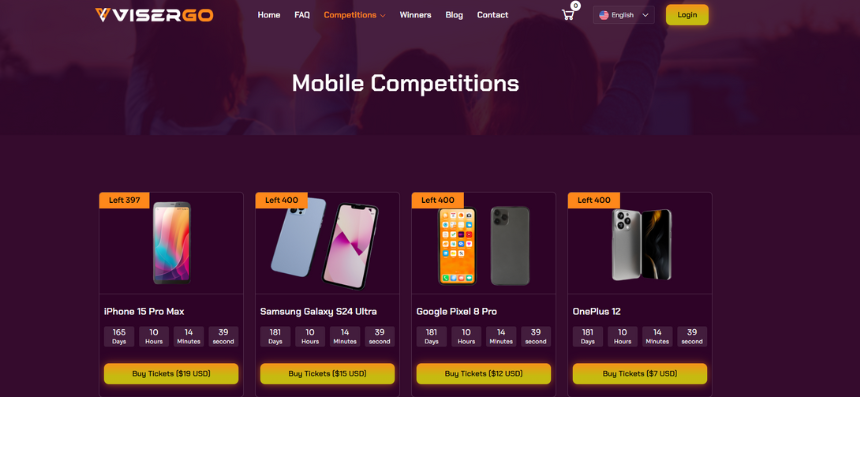Buy tickets for Samsung Galaxy S24 Ultra
Screen dimensions: 860x455
[327, 374]
